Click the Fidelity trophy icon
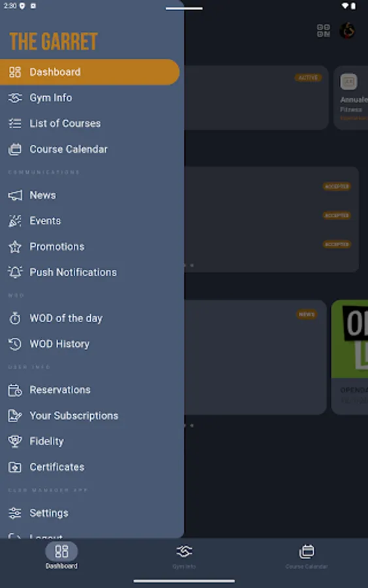Screen dimensions: 368x588 click(x=15, y=442)
